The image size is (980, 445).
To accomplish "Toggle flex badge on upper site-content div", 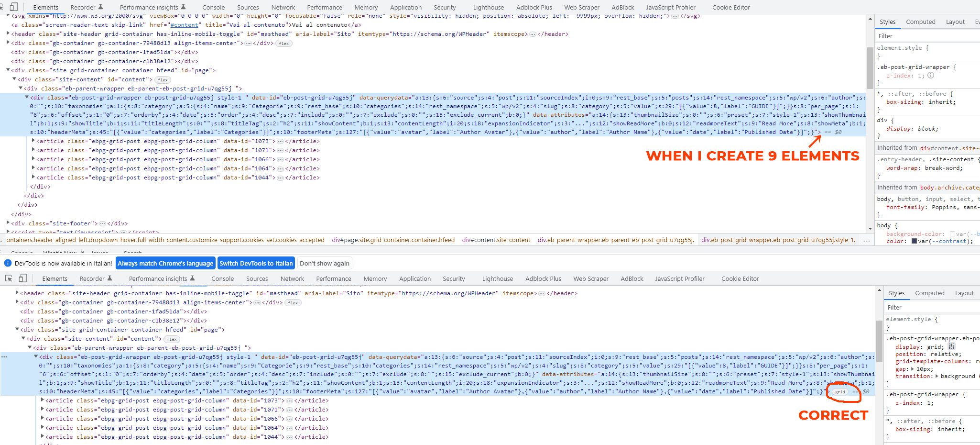I will (163, 80).
